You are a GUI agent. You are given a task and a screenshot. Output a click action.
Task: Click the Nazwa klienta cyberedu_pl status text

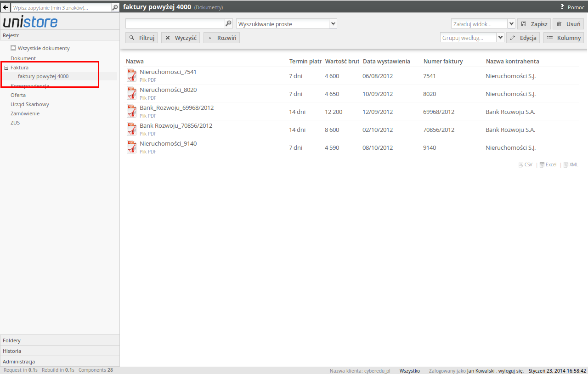(360, 370)
